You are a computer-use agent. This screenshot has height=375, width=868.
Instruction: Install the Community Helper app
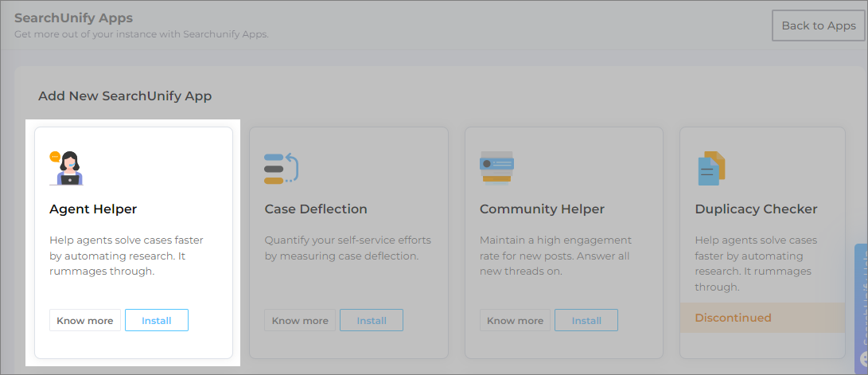(586, 320)
